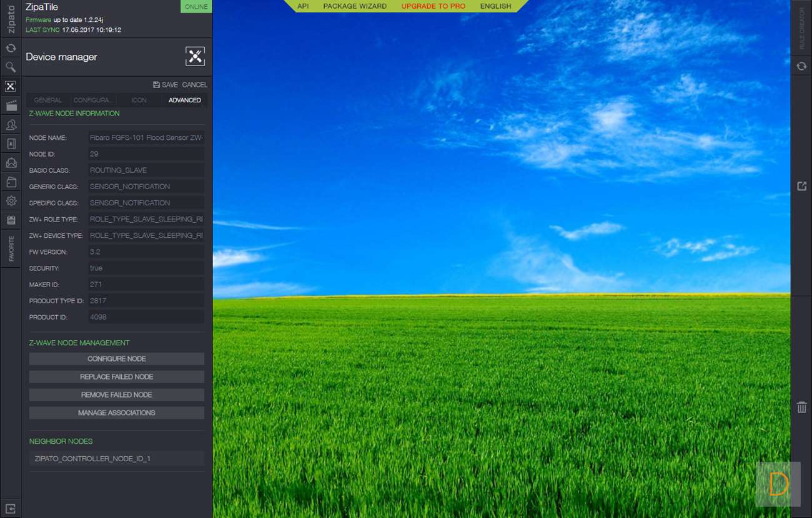Click Save in device manager

coord(166,85)
